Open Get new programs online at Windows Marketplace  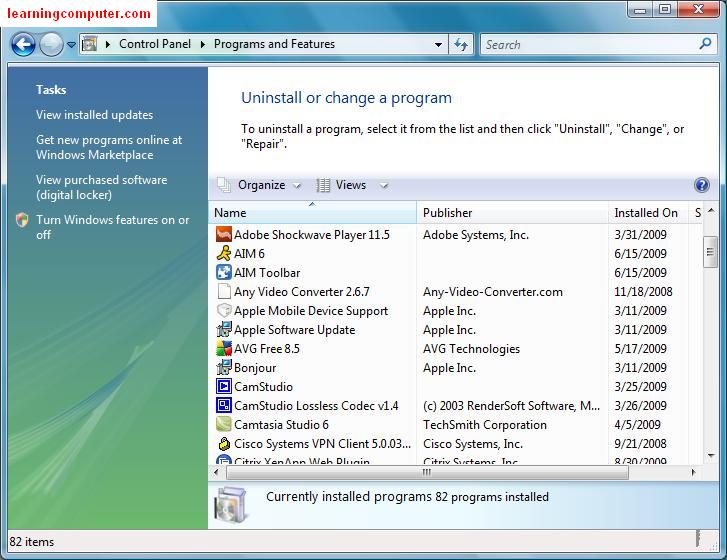pyautogui.click(x=109, y=147)
